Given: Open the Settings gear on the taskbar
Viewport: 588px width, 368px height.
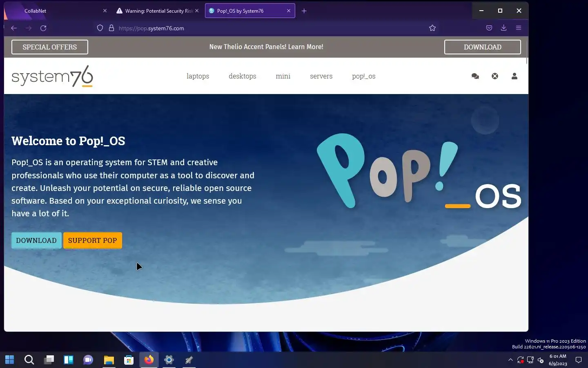Looking at the screenshot, I should point(169,360).
